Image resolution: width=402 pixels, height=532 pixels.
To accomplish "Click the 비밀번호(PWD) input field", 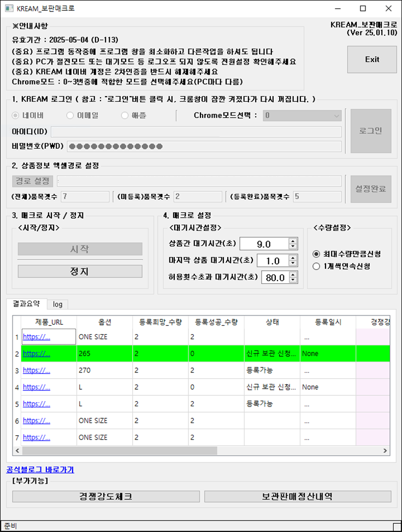I will coord(204,147).
